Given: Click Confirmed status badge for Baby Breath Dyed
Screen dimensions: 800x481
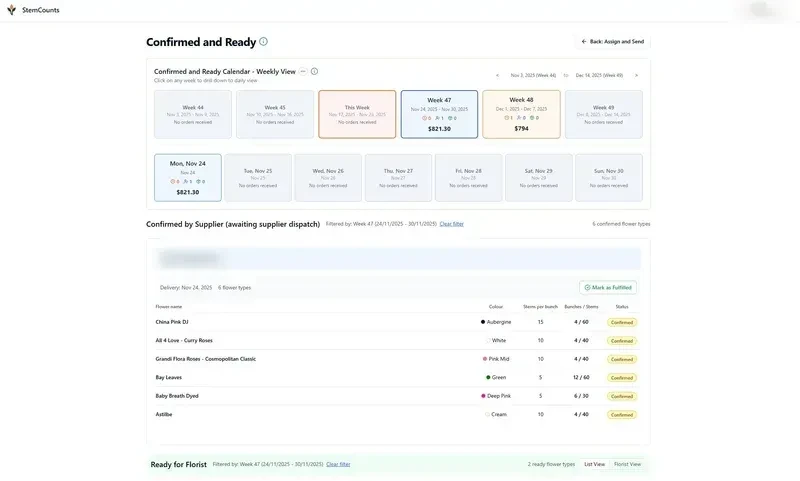Looking at the screenshot, I should pyautogui.click(x=622, y=396).
